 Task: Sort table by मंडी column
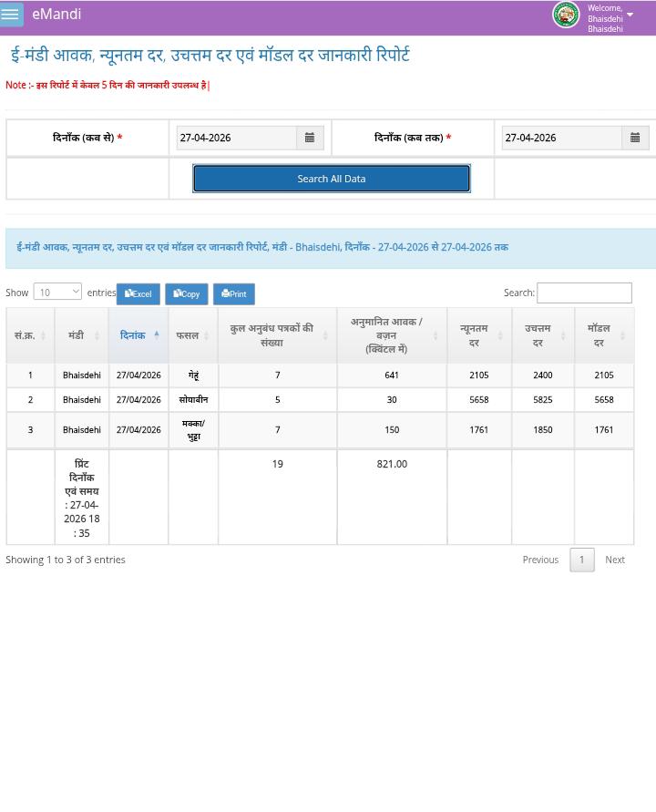tap(81, 335)
